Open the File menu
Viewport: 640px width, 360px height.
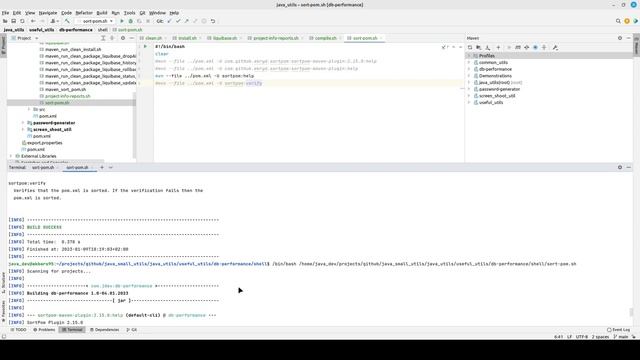coord(5,13)
